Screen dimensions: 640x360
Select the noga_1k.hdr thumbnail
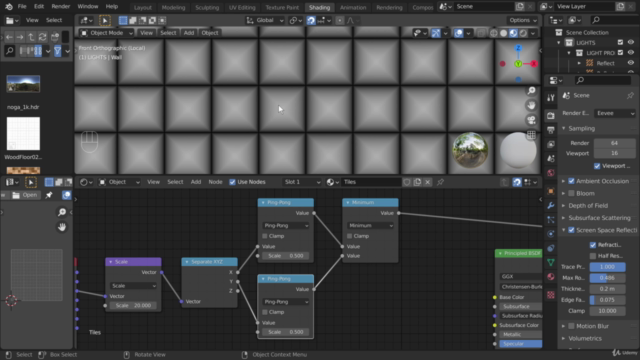(23, 84)
